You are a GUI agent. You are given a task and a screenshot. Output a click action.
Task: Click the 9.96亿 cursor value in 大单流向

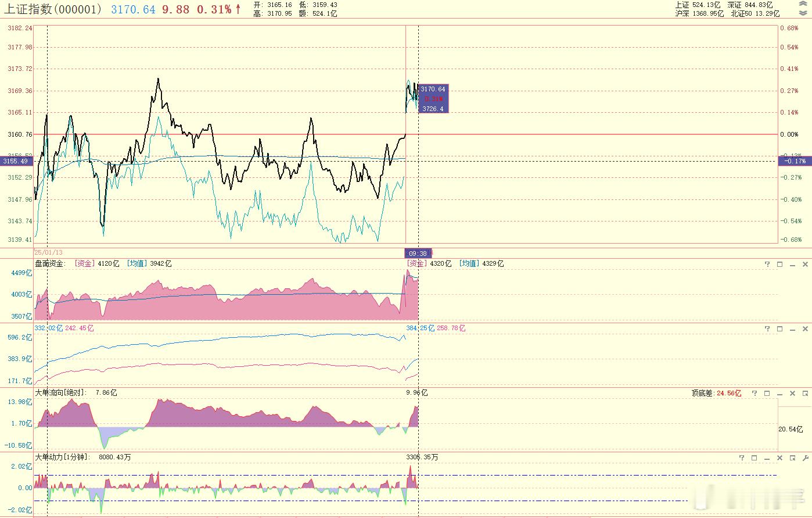(417, 393)
